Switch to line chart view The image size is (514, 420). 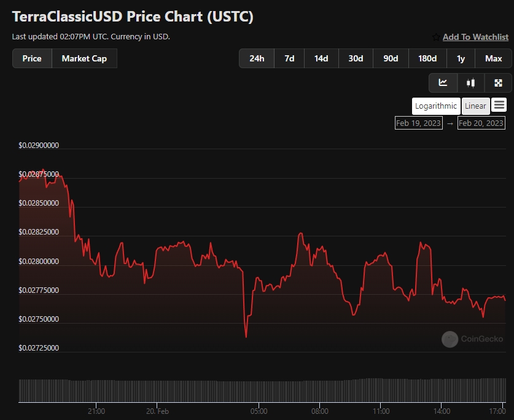tap(443, 83)
